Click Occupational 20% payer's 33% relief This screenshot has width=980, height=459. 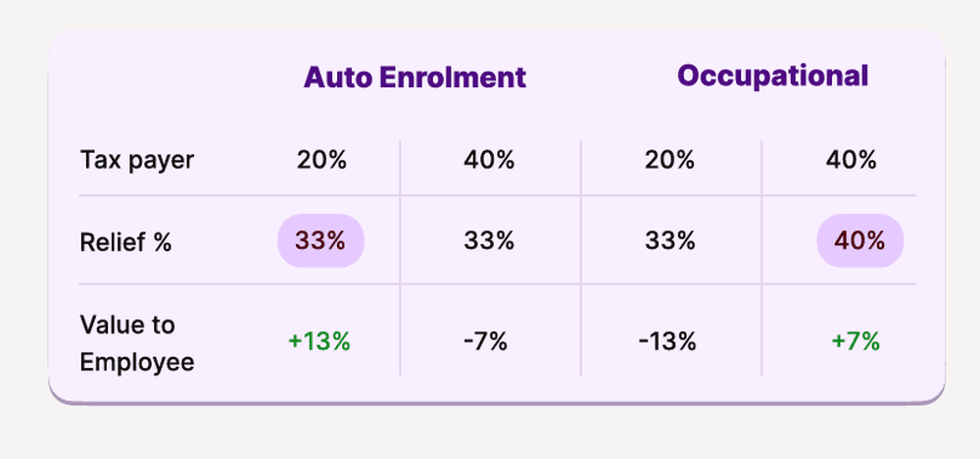click(x=669, y=240)
